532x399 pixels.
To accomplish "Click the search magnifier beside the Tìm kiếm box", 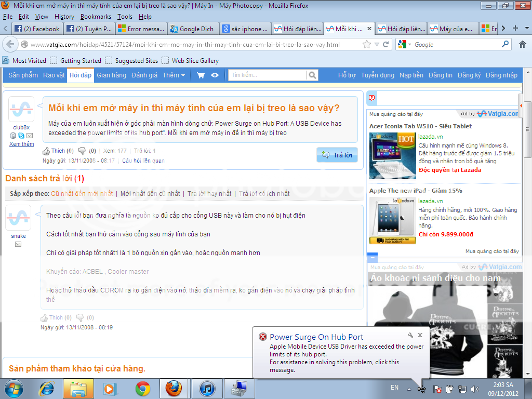I will pos(312,75).
